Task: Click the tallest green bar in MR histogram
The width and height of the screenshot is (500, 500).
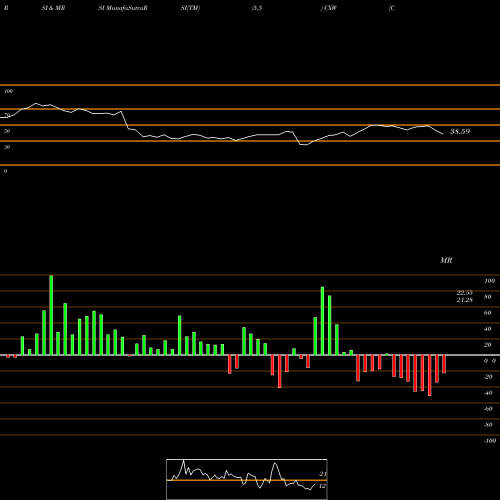Action: [x=51, y=315]
